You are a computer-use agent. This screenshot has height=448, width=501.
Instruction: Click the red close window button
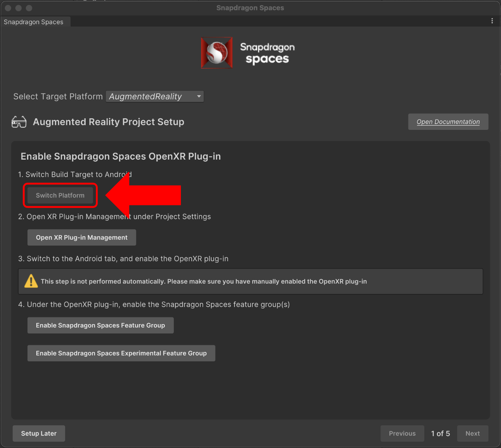click(8, 8)
